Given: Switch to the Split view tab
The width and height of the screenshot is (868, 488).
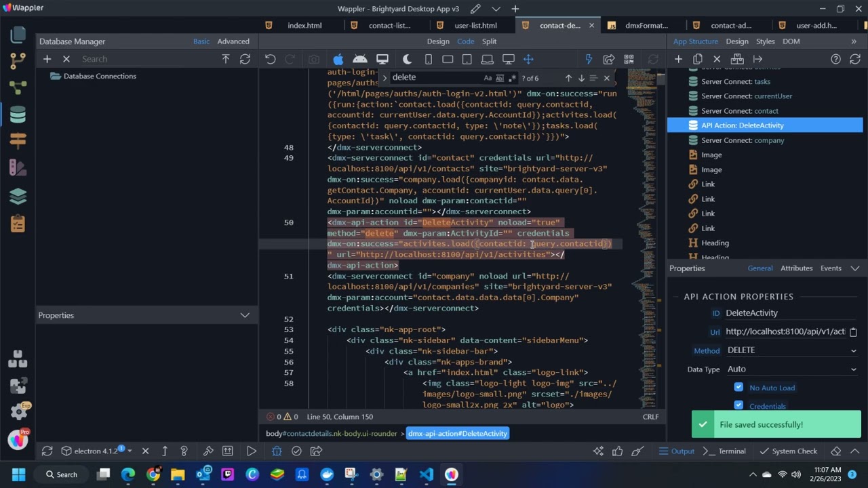Looking at the screenshot, I should (x=489, y=41).
